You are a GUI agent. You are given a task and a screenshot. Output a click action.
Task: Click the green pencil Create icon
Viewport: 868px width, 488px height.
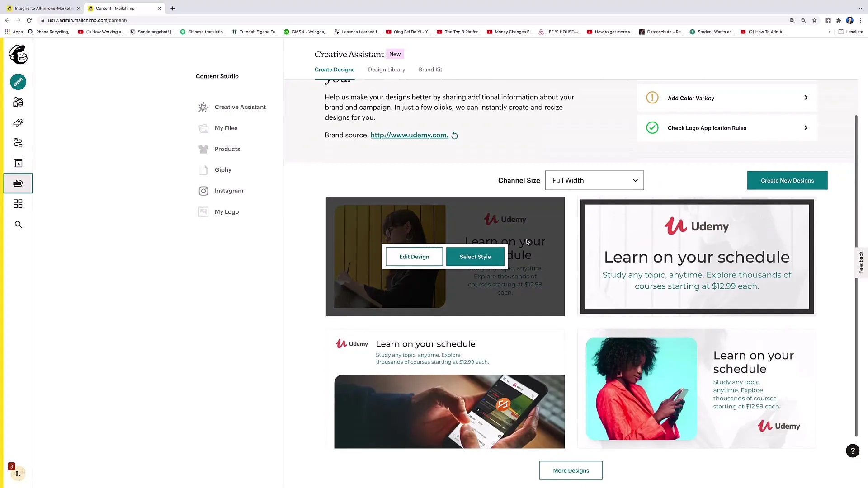tap(18, 82)
